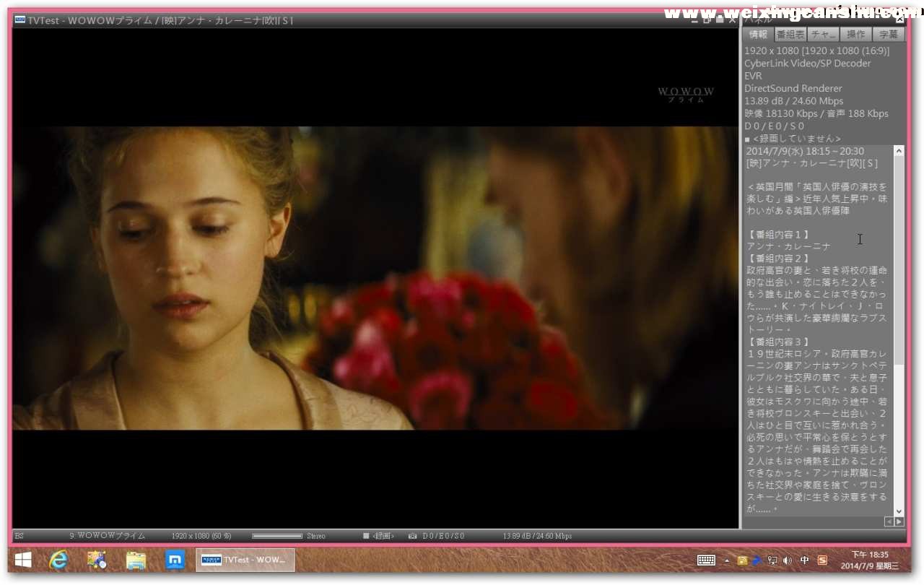Select the TVTest taskbar button
This screenshot has width=924, height=585.
tap(245, 560)
